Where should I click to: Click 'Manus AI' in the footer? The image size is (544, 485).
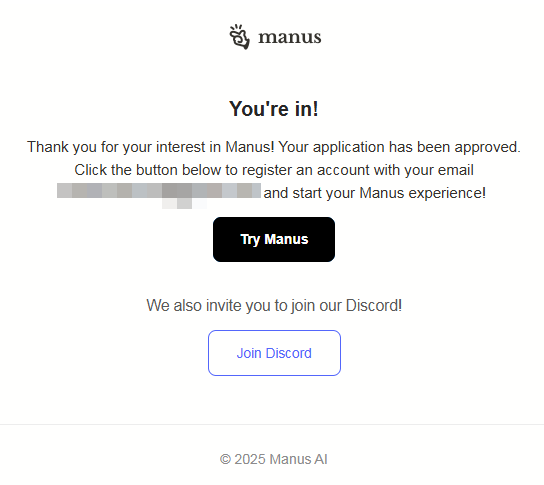[298, 459]
